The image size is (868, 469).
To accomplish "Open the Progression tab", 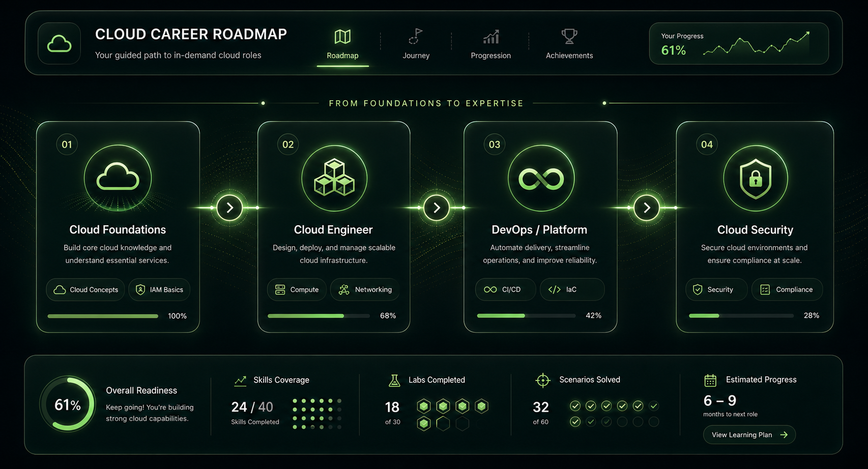I will pyautogui.click(x=490, y=45).
